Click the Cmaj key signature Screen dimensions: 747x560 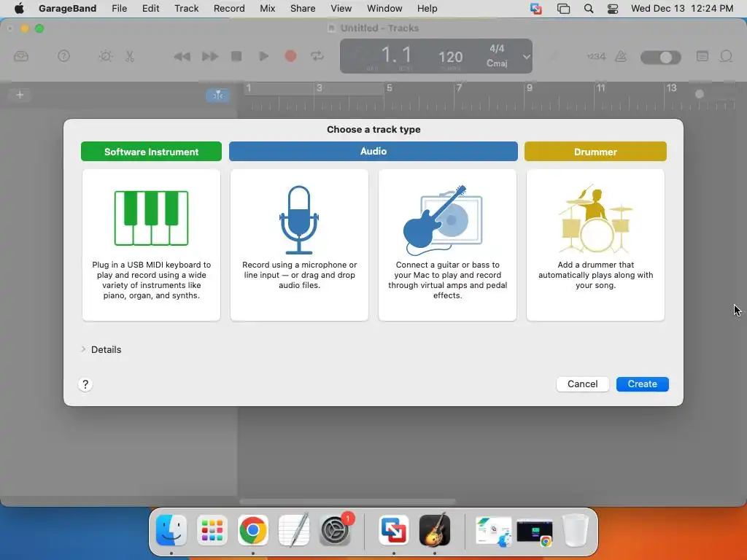click(496, 63)
